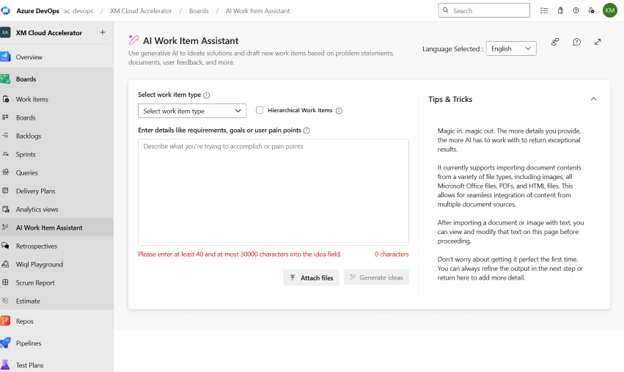Click the XM Cloud Accelerator project icon
This screenshot has width=624, height=372.
click(x=5, y=33)
